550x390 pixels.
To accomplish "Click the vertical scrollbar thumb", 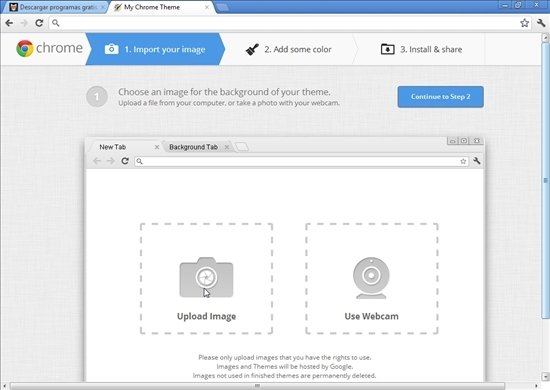I will 546,181.
